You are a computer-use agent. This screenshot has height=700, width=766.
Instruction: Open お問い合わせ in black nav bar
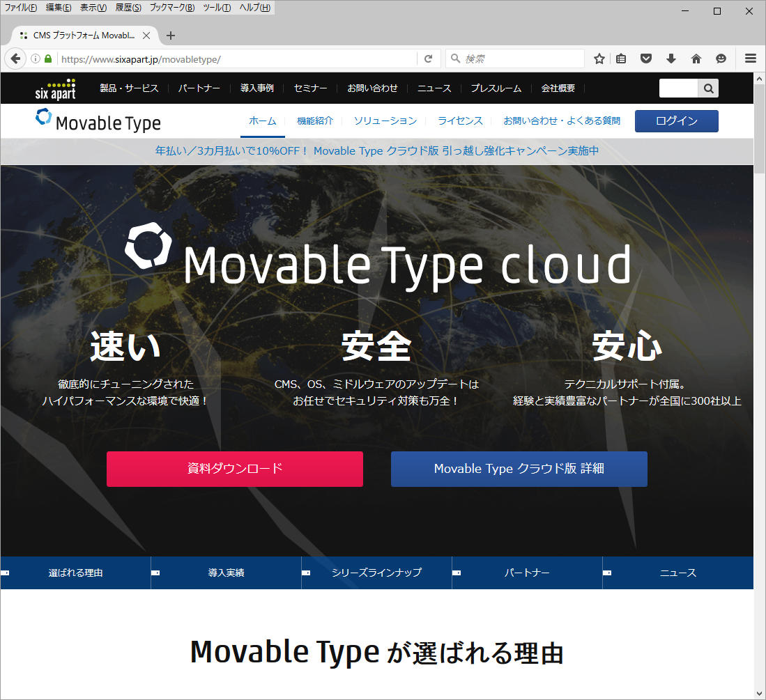372,88
